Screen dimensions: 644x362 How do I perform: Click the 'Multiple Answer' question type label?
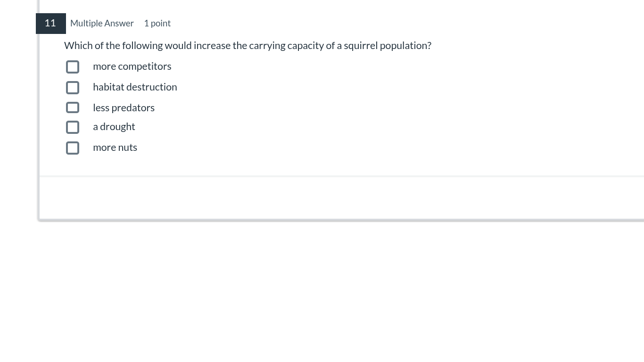(x=102, y=23)
